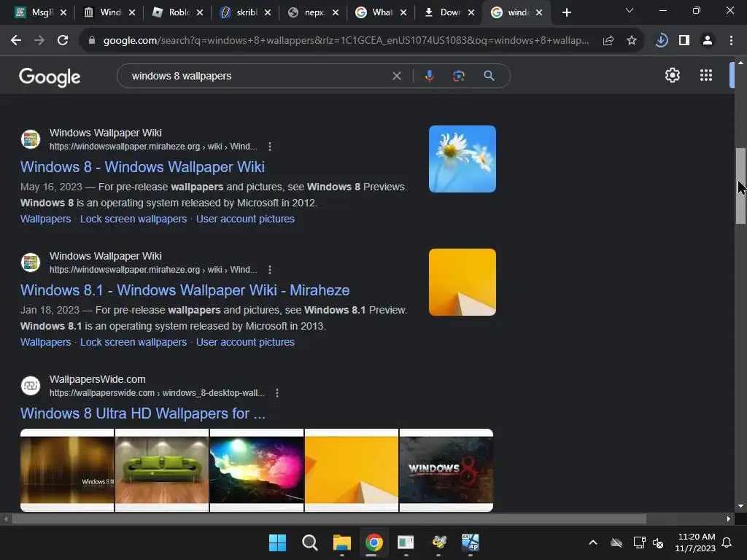Go back with the browser back arrow
747x560 pixels.
[16, 41]
